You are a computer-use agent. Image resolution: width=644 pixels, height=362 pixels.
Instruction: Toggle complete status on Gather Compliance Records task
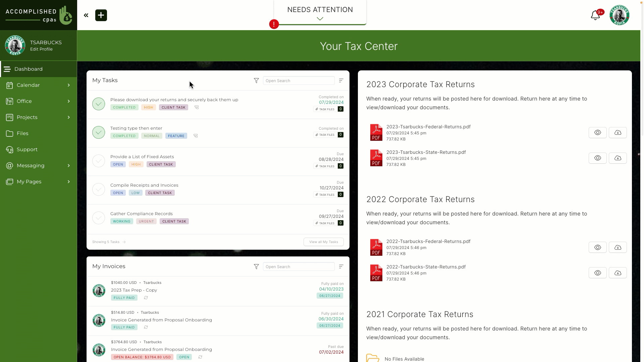click(98, 218)
